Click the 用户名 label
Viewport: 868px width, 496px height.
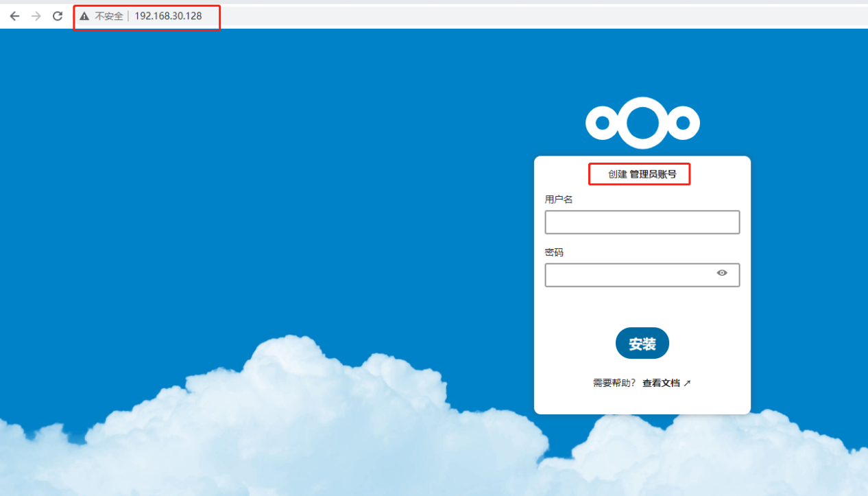559,200
